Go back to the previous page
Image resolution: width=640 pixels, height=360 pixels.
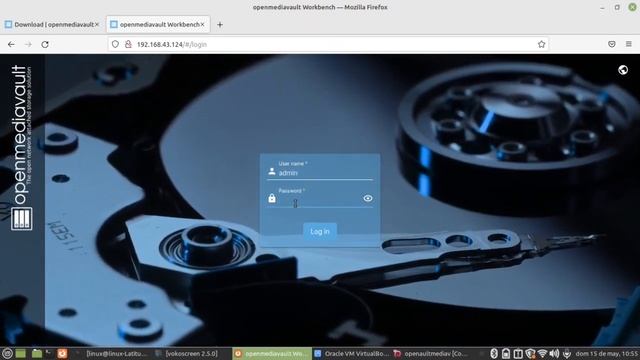point(11,44)
